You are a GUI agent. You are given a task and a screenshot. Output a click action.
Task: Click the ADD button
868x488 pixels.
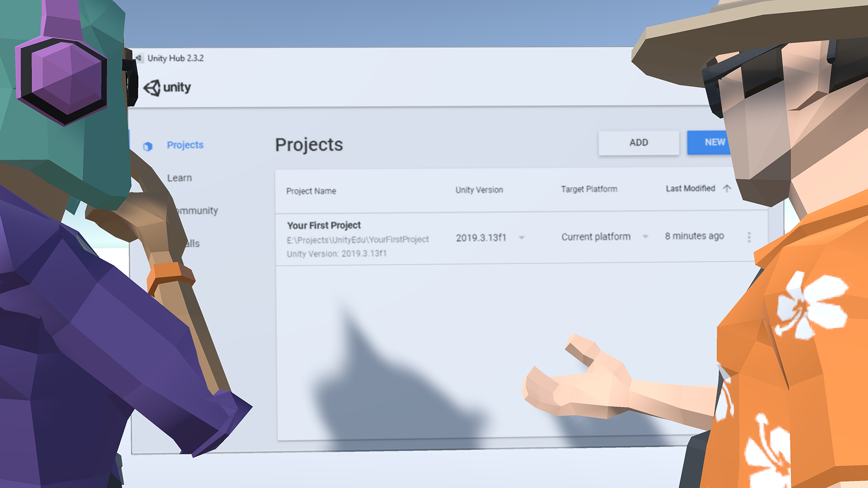[638, 142]
